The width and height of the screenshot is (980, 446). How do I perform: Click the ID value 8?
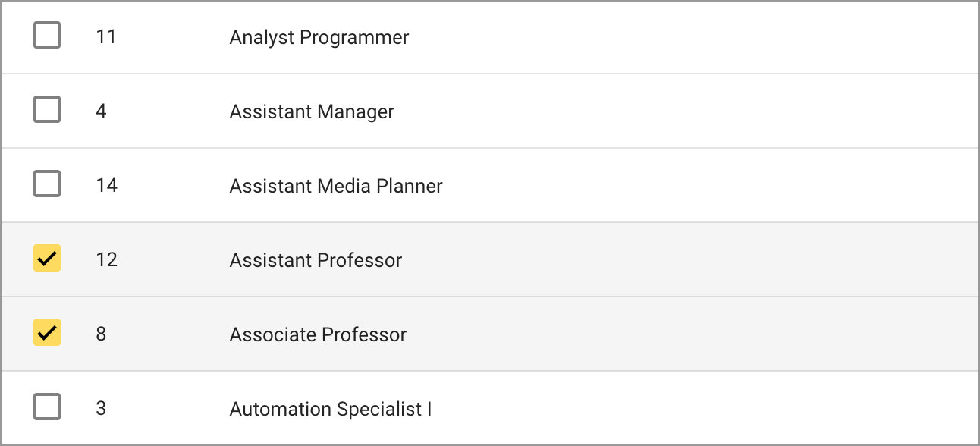coord(101,334)
